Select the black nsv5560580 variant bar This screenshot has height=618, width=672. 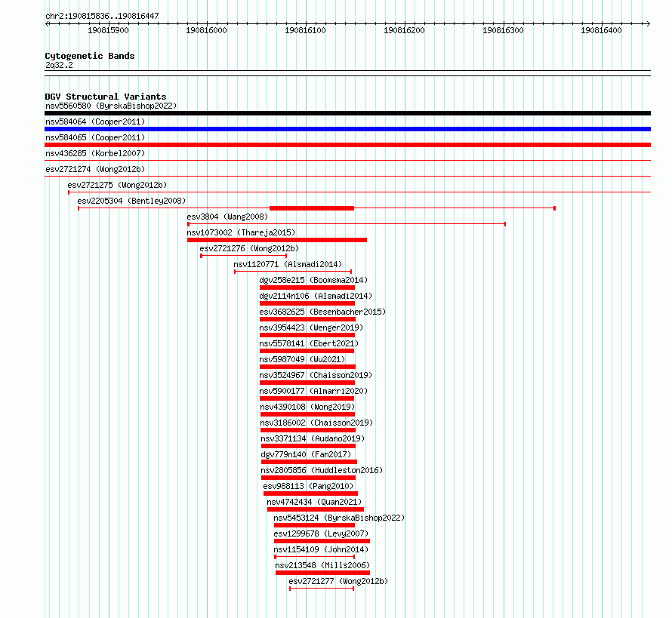click(347, 113)
